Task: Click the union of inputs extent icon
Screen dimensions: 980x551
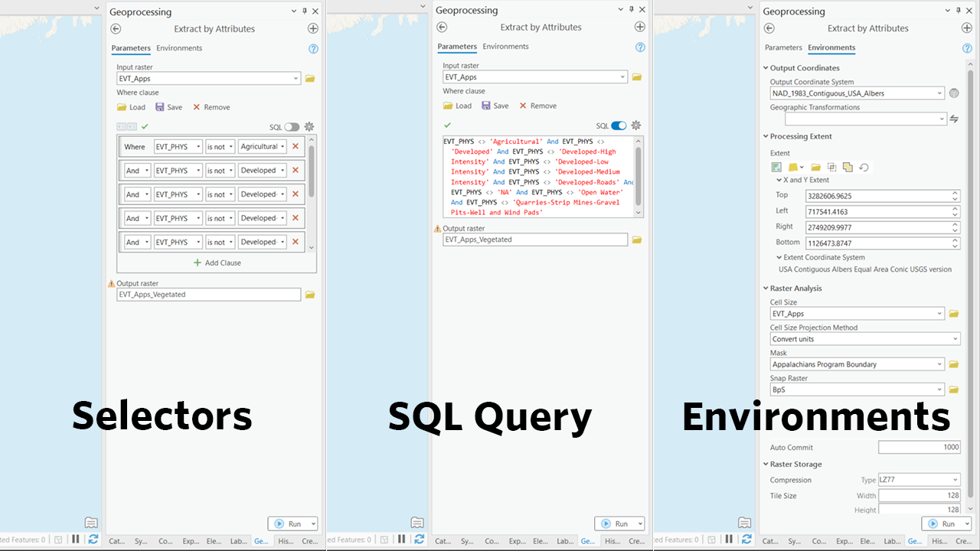Action: [x=848, y=167]
